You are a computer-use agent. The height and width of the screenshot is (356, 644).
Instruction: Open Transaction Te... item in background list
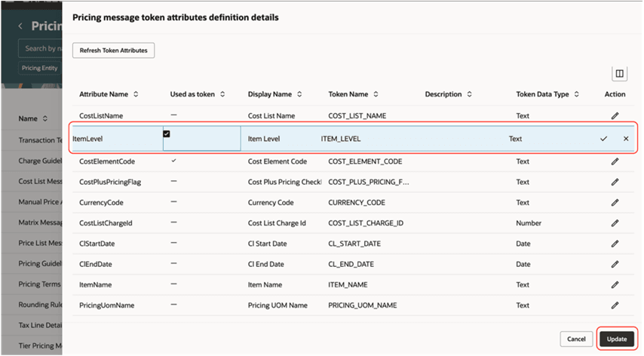pyautogui.click(x=40, y=140)
